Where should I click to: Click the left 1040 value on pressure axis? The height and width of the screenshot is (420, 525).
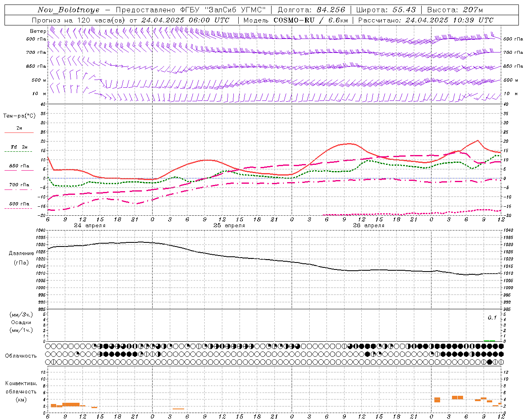40,231
